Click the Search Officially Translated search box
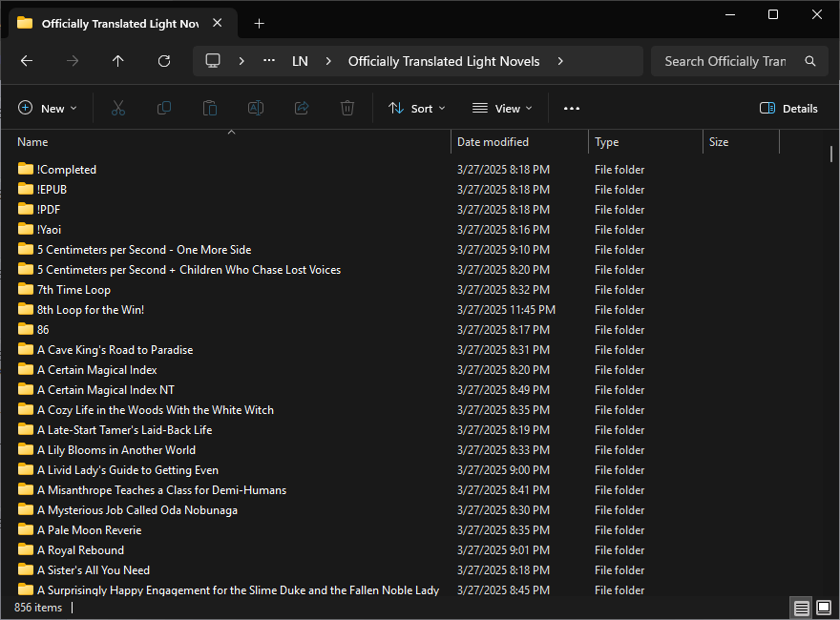The height and width of the screenshot is (620, 840). click(725, 61)
